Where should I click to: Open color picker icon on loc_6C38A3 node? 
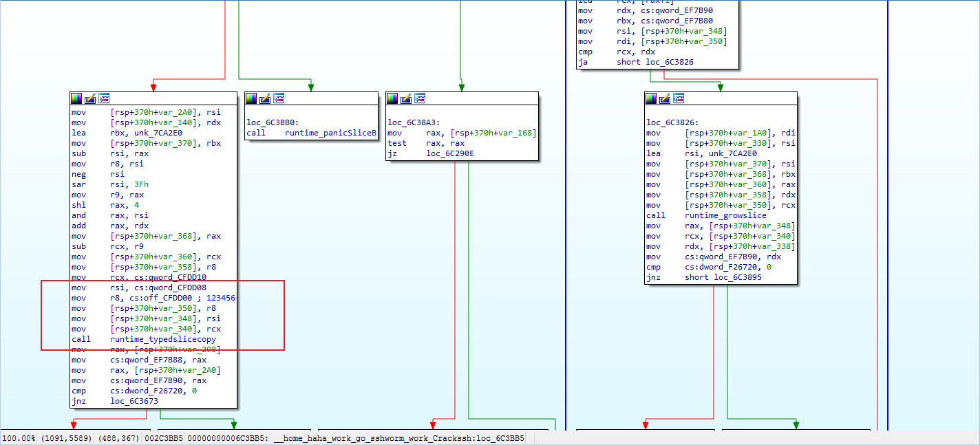pos(393,98)
